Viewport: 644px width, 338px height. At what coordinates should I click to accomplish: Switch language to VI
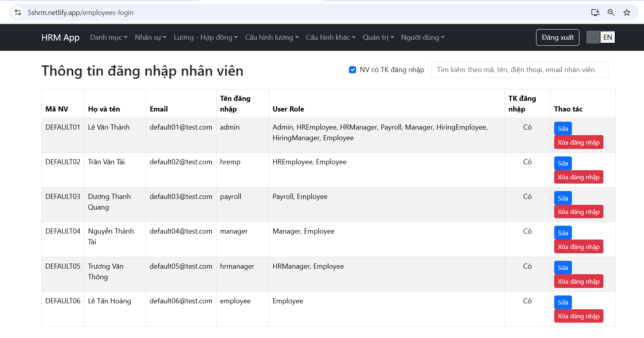593,37
